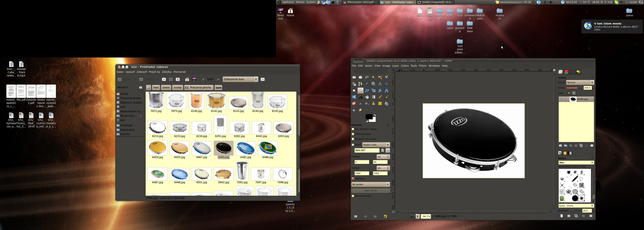The height and width of the screenshot is (230, 644).
Task: Select the Text tool in GIMP
Action: pyautogui.click(x=361, y=97)
